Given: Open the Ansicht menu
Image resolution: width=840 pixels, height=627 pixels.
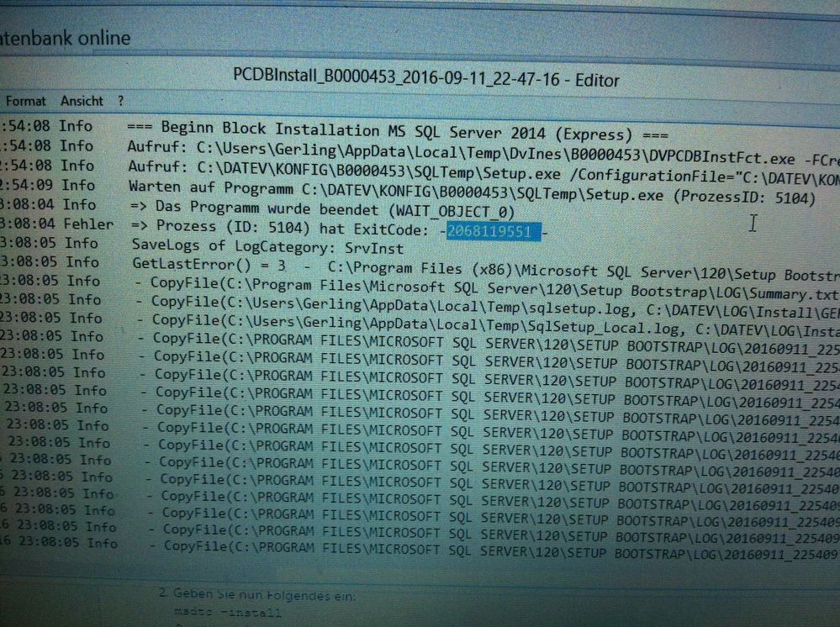Looking at the screenshot, I should point(82,101).
